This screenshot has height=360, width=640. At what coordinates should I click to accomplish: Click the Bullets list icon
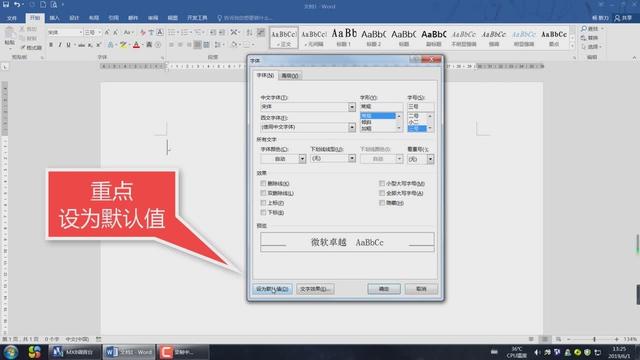pos(172,32)
